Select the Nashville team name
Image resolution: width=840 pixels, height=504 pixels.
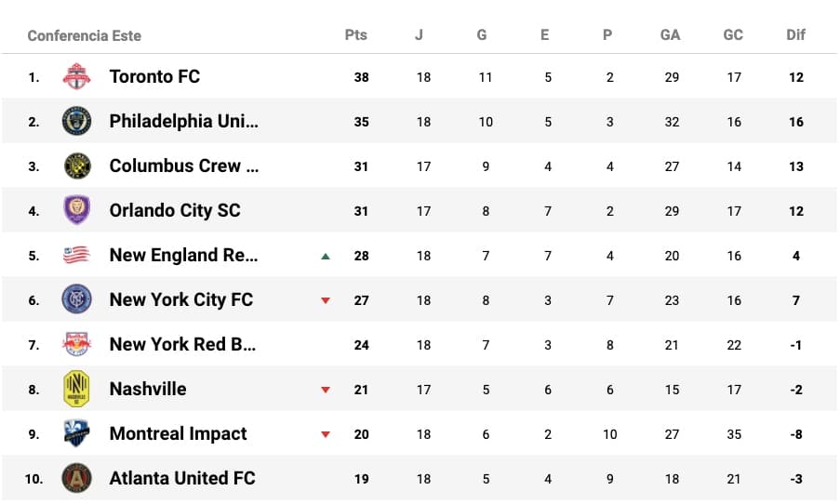pyautogui.click(x=148, y=389)
